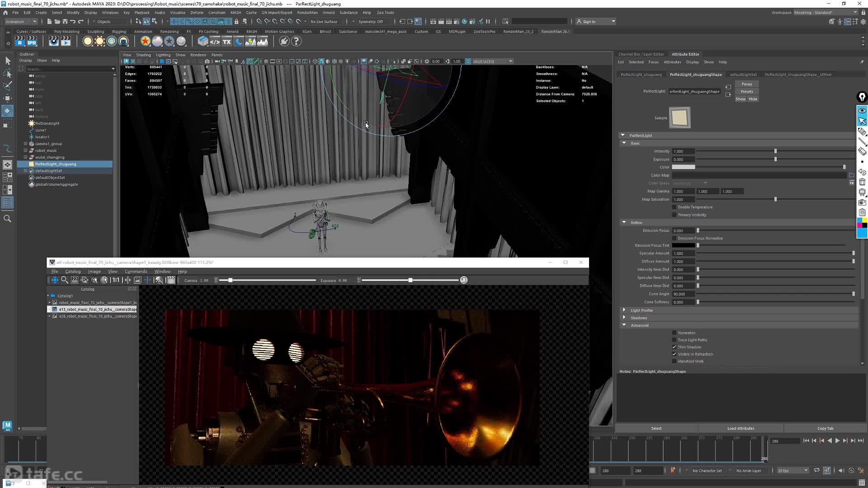The width and height of the screenshot is (868, 488).
Task: Click the Save scene icon in status line
Action: pyautogui.click(x=65, y=22)
